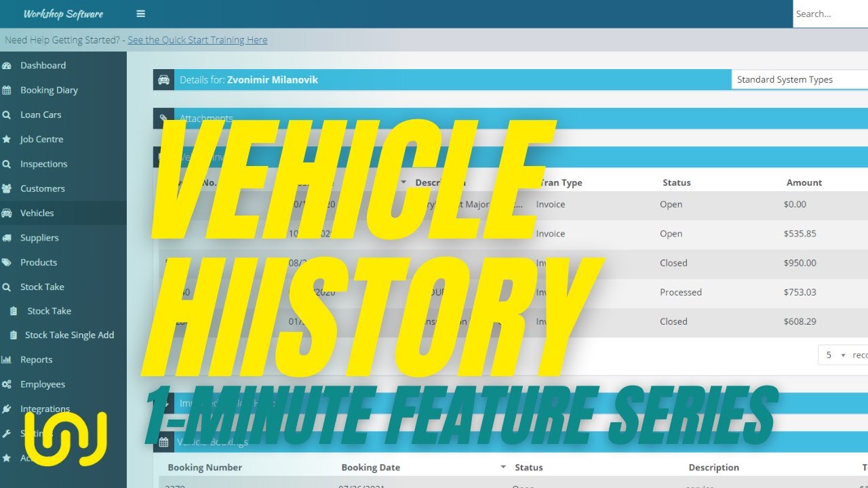Click the Suppliers truck icon
The width and height of the screenshot is (868, 488).
(x=7, y=238)
